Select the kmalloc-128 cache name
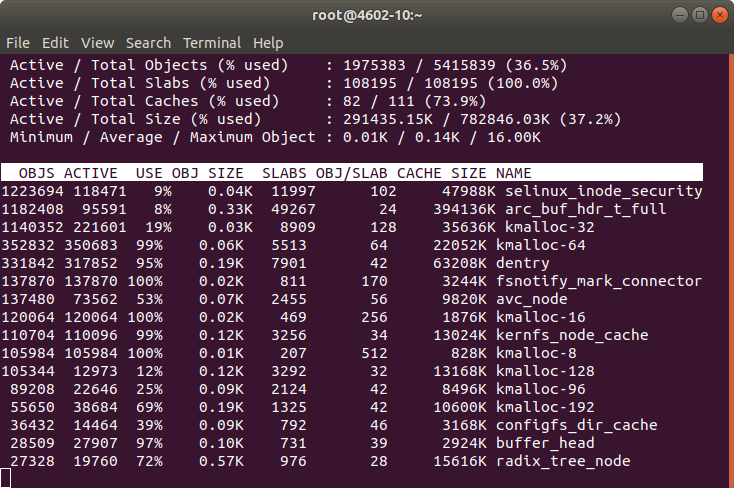This screenshot has height=488, width=734. tap(545, 371)
